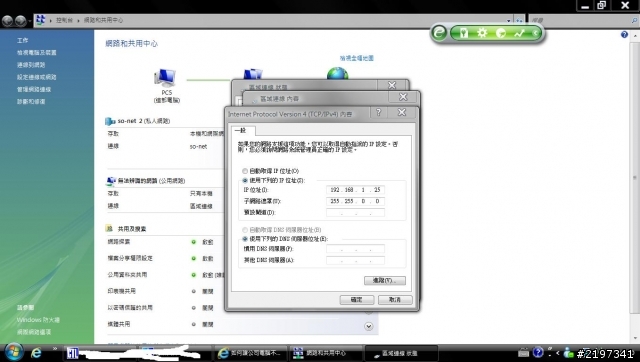Click the preferred DNS server field
The image size is (640, 362).
(x=355, y=249)
